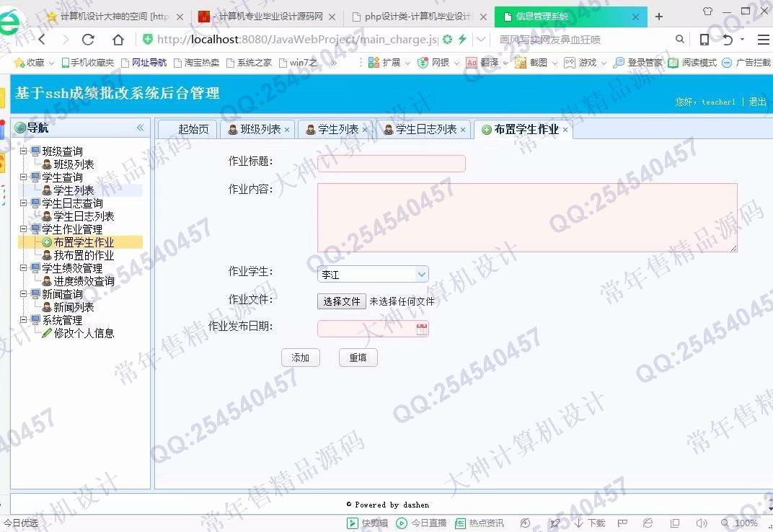The width and height of the screenshot is (773, 532).
Task: Open the browser home page icon
Action: (118, 40)
